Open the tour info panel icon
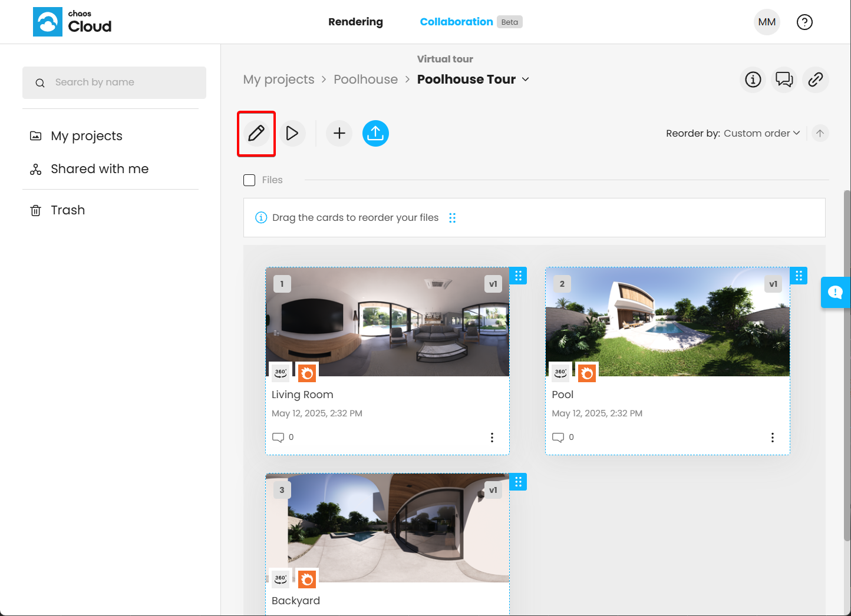851x616 pixels. [x=753, y=80]
